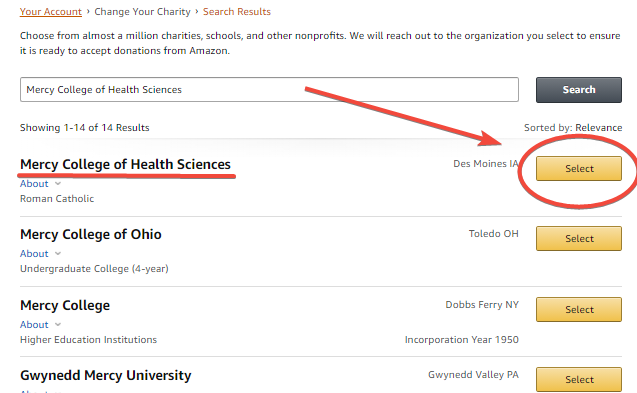637x393 pixels.
Task: Click the charity search input field
Action: point(269,89)
